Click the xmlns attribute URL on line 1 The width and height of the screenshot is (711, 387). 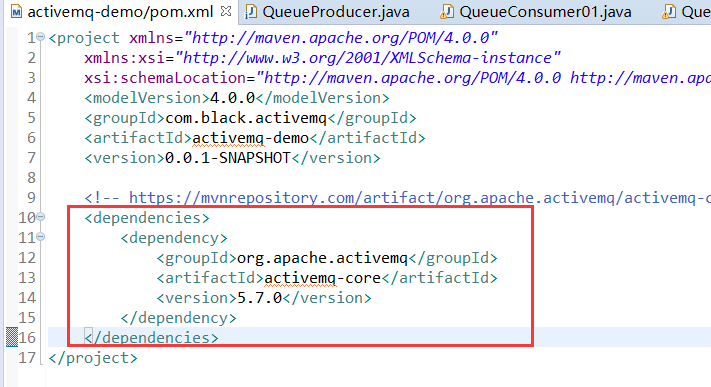341,38
